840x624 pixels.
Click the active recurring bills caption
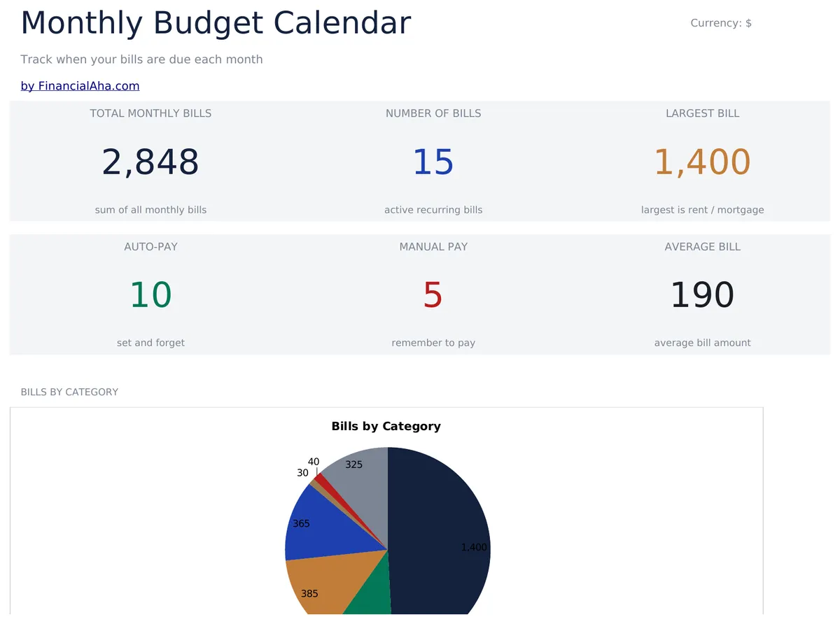pyautogui.click(x=433, y=210)
